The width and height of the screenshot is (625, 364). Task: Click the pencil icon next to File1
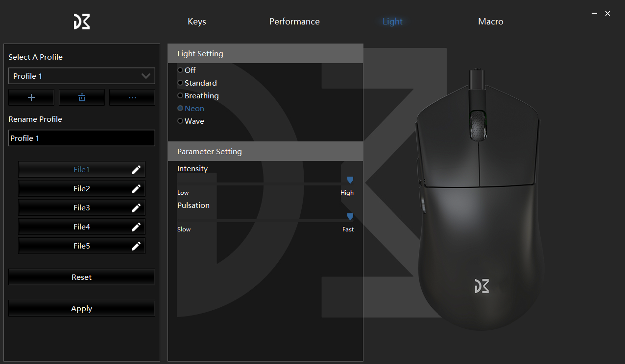[x=136, y=170]
